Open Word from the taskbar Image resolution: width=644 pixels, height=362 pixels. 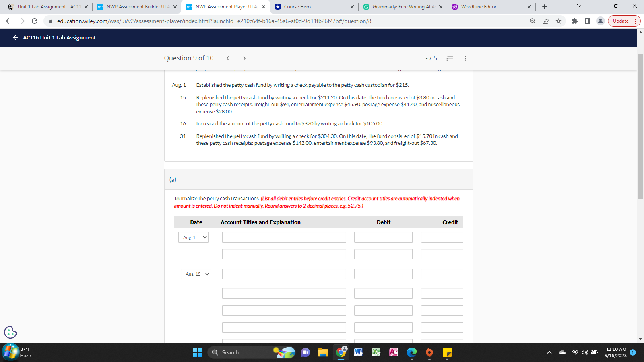tap(357, 352)
